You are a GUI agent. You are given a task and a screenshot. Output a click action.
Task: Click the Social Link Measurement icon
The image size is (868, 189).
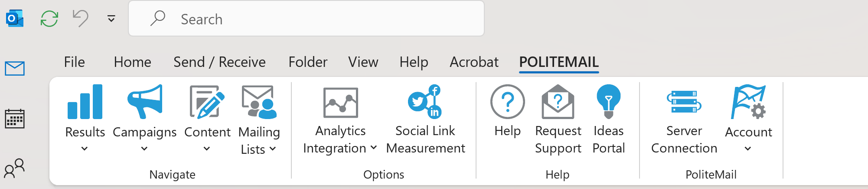point(425,102)
